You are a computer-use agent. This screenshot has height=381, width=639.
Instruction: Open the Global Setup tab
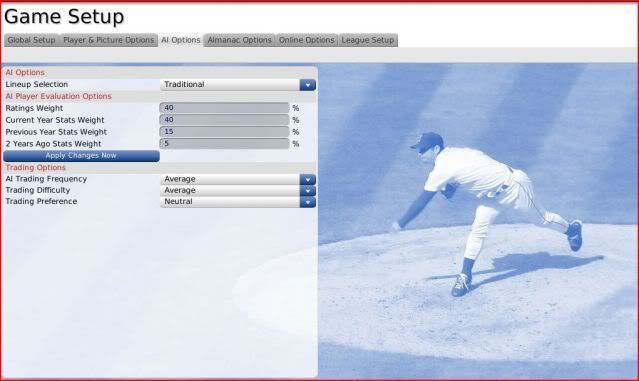point(32,40)
